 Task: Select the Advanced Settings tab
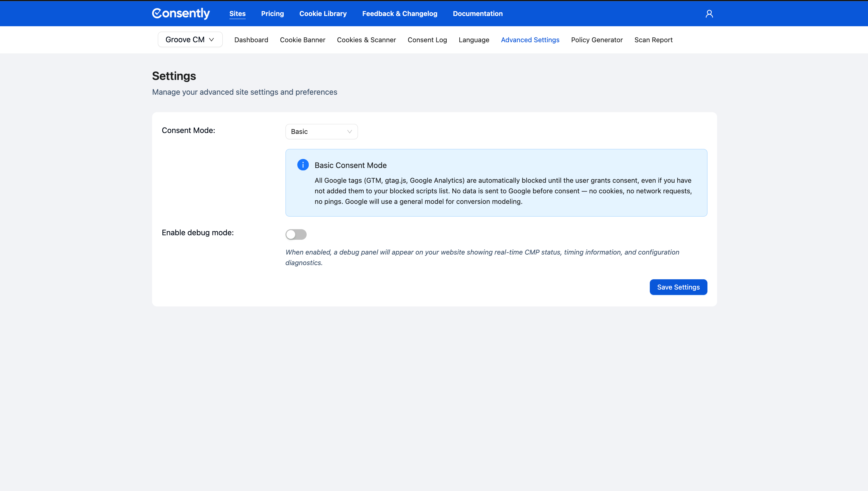tap(530, 40)
